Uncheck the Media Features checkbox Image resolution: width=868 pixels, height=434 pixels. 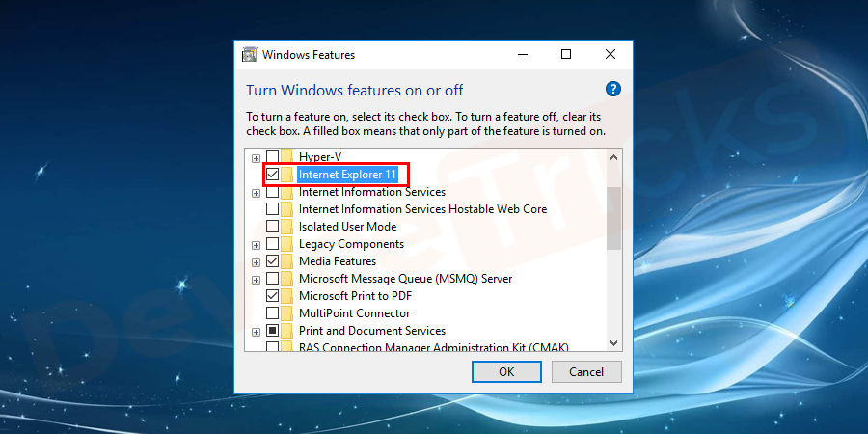[x=272, y=260]
